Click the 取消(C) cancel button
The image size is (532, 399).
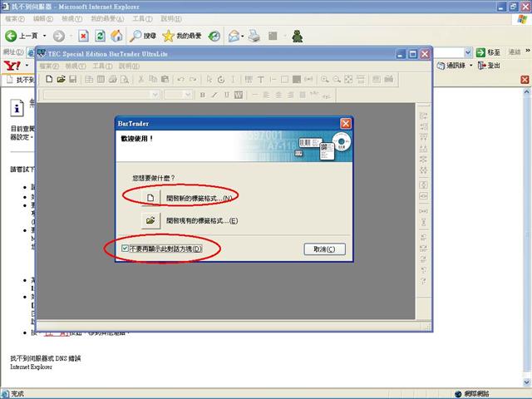[324, 249]
